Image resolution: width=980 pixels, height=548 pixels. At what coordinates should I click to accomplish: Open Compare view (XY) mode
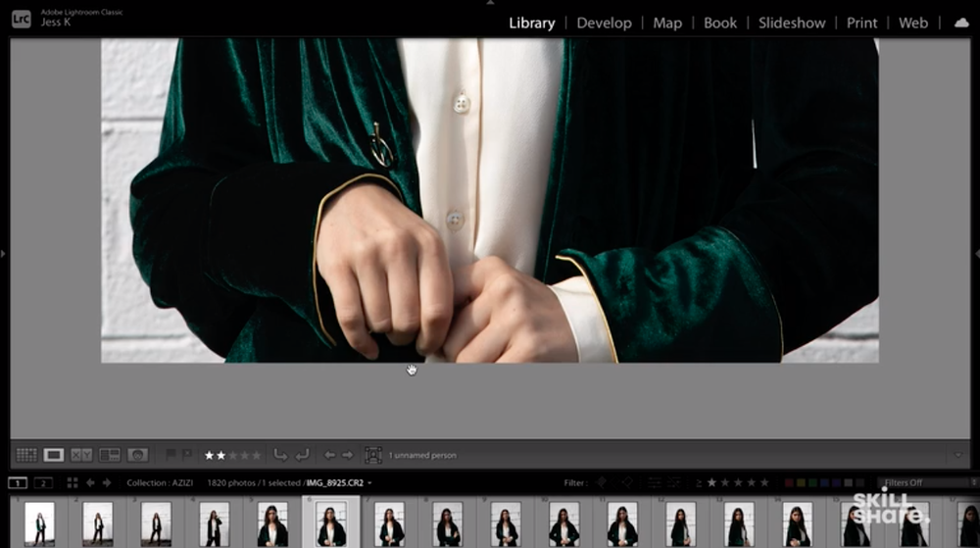click(x=81, y=455)
